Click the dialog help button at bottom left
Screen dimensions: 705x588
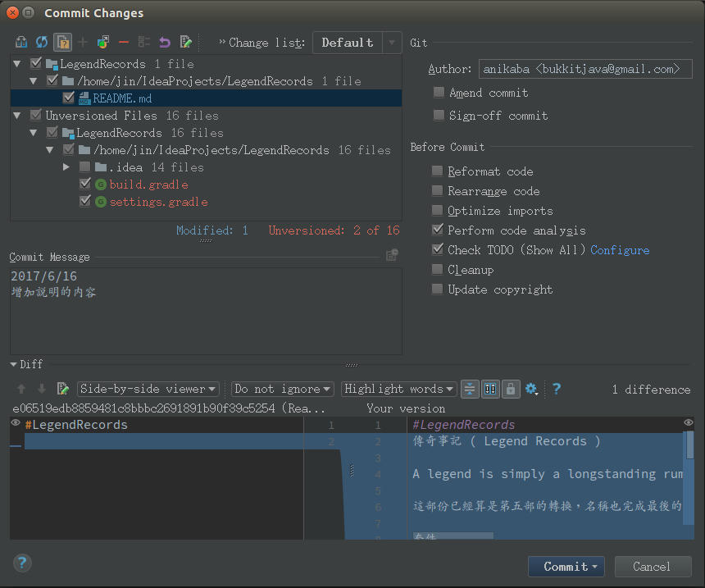tap(22, 563)
